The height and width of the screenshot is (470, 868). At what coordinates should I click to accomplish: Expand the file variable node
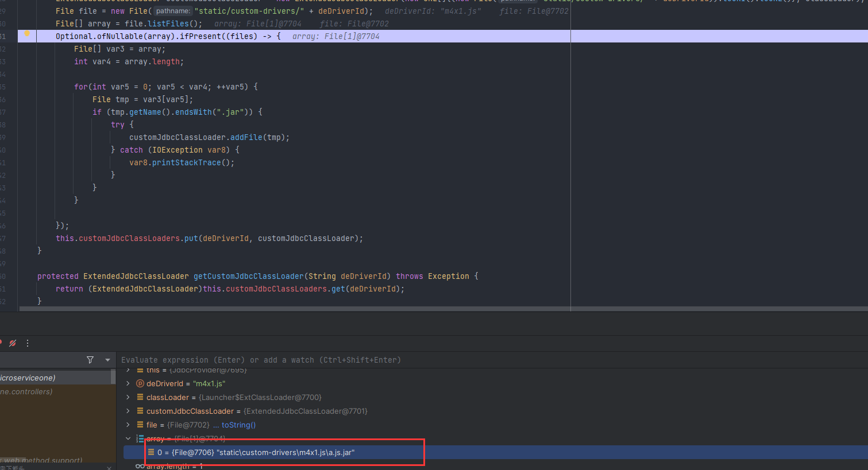pyautogui.click(x=128, y=425)
